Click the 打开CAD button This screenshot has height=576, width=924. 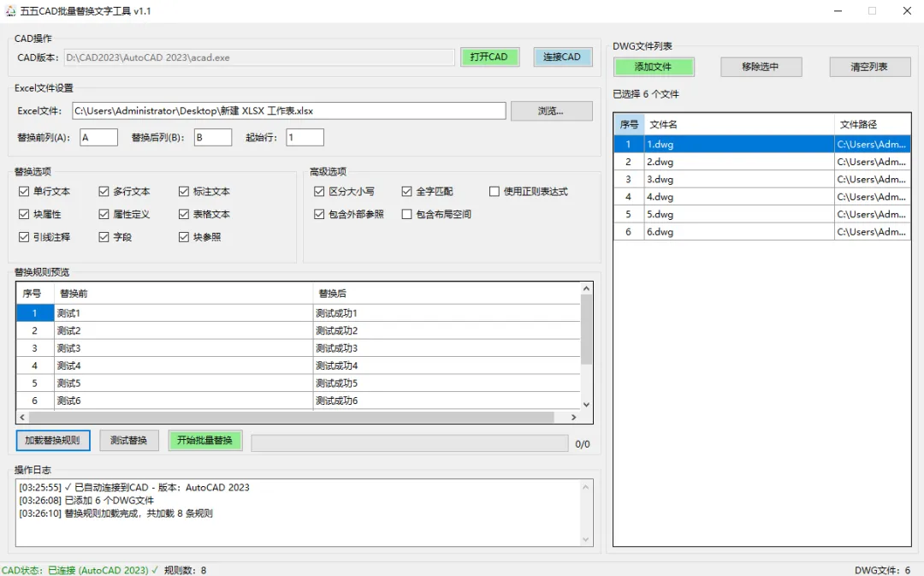[x=489, y=56]
